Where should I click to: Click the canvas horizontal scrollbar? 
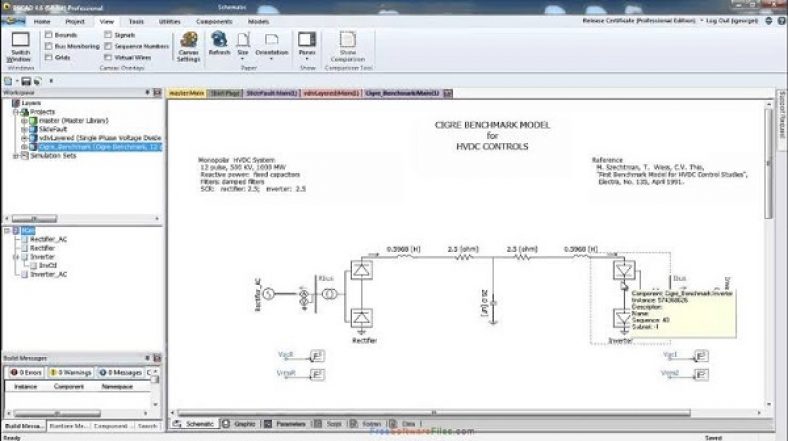(434, 413)
